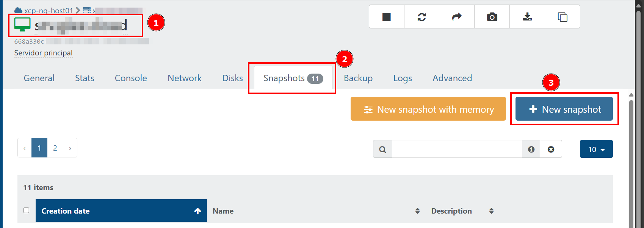
Task: Open the Backup tab
Action: [358, 78]
